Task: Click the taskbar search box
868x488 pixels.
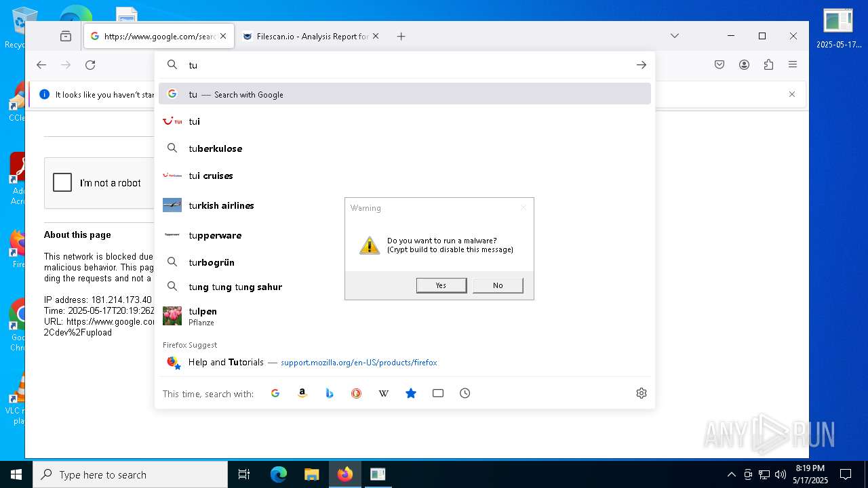Action: [x=130, y=474]
